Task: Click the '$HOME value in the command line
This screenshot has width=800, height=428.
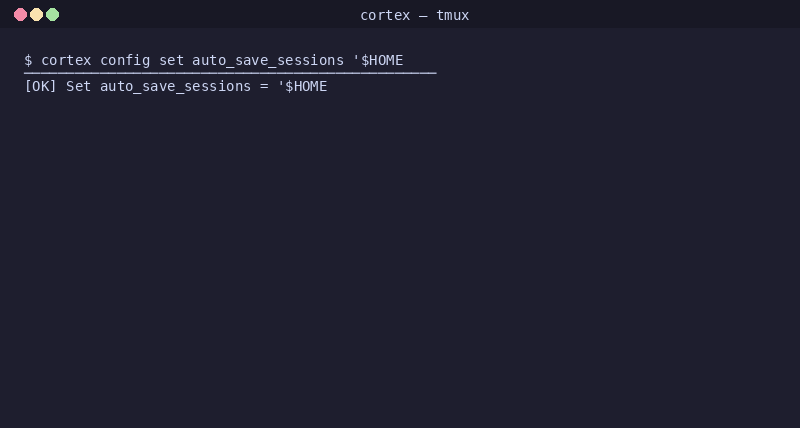Action: point(378,60)
